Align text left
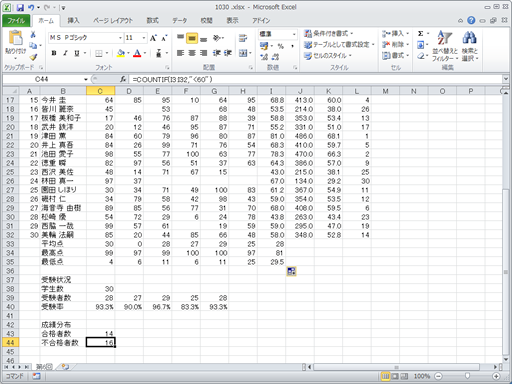The image size is (512, 384). click(180, 53)
